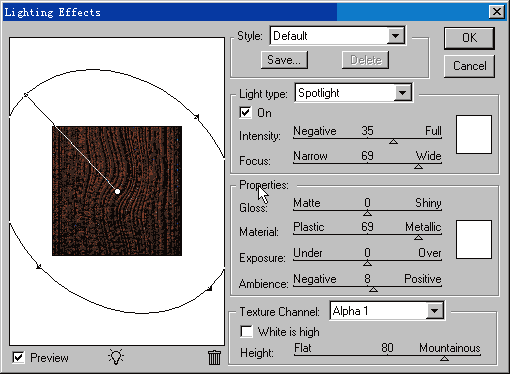510x374 pixels.
Task: Click the Cancel button
Action: tap(469, 66)
